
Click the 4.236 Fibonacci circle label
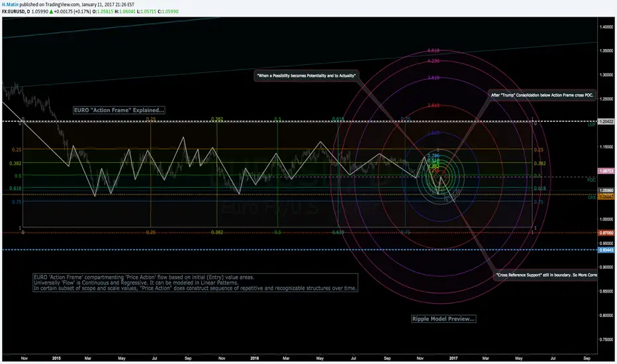tap(433, 61)
